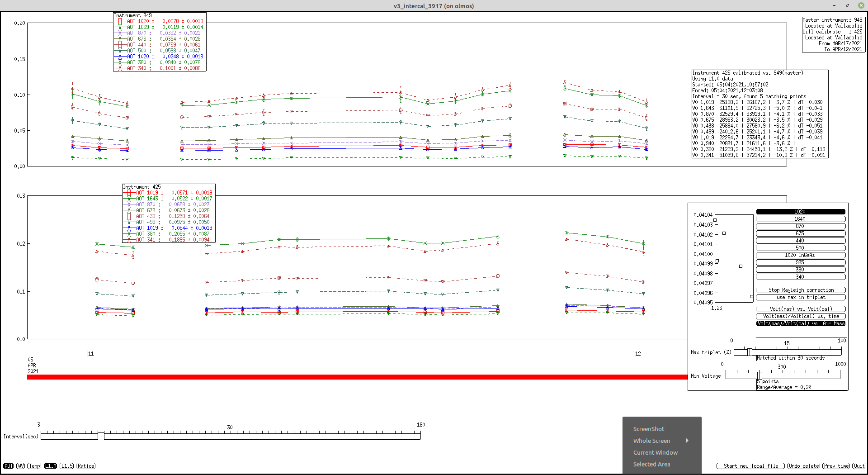Click the Quit button
This screenshot has width=868, height=475.
pyautogui.click(x=859, y=466)
